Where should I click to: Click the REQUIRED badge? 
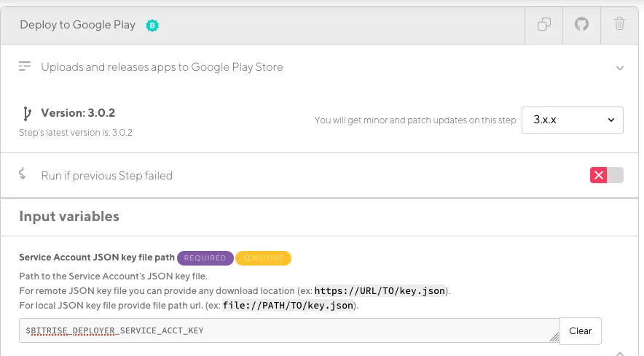[x=205, y=258]
